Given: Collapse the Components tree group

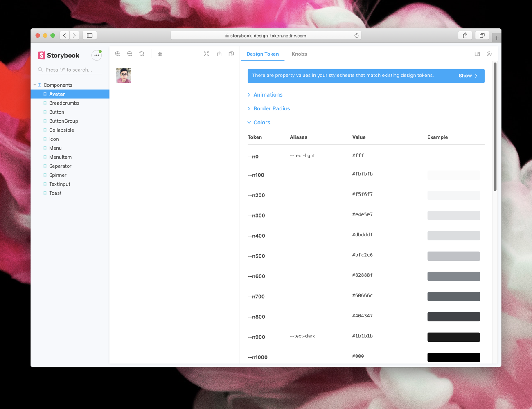Looking at the screenshot, I should tap(34, 85).
